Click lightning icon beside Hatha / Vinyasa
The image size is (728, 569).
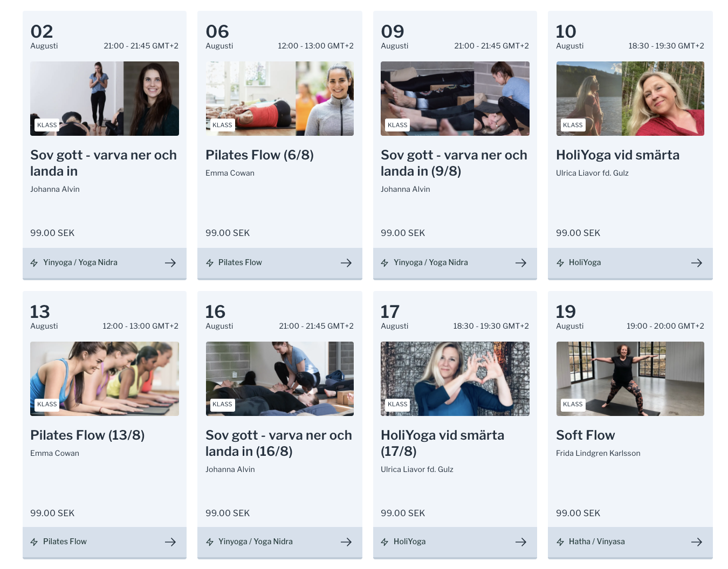[x=560, y=542]
